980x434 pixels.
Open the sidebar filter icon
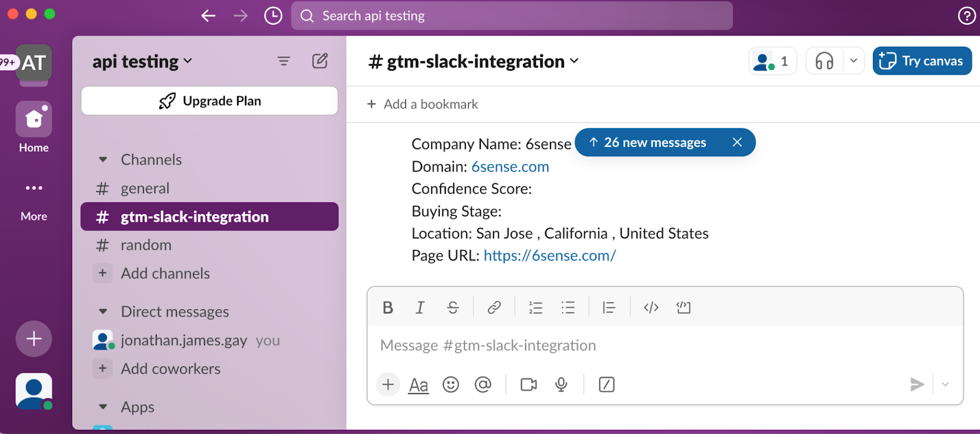click(x=284, y=61)
